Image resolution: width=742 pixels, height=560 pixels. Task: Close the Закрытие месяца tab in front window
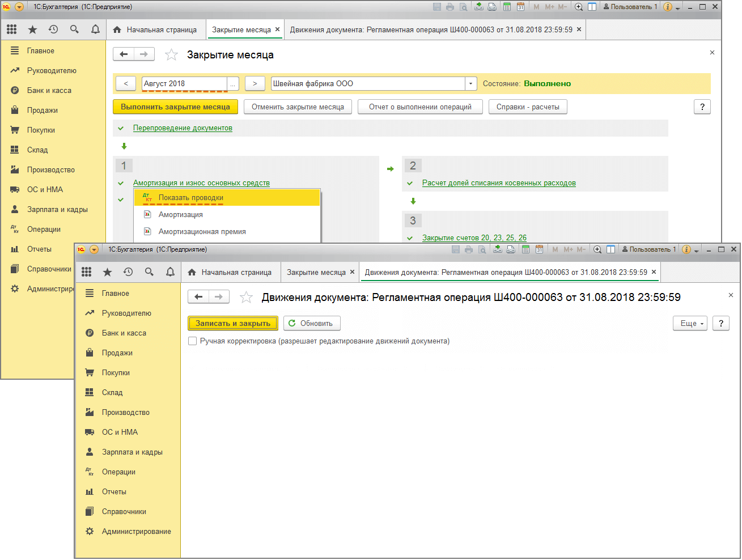coord(352,272)
